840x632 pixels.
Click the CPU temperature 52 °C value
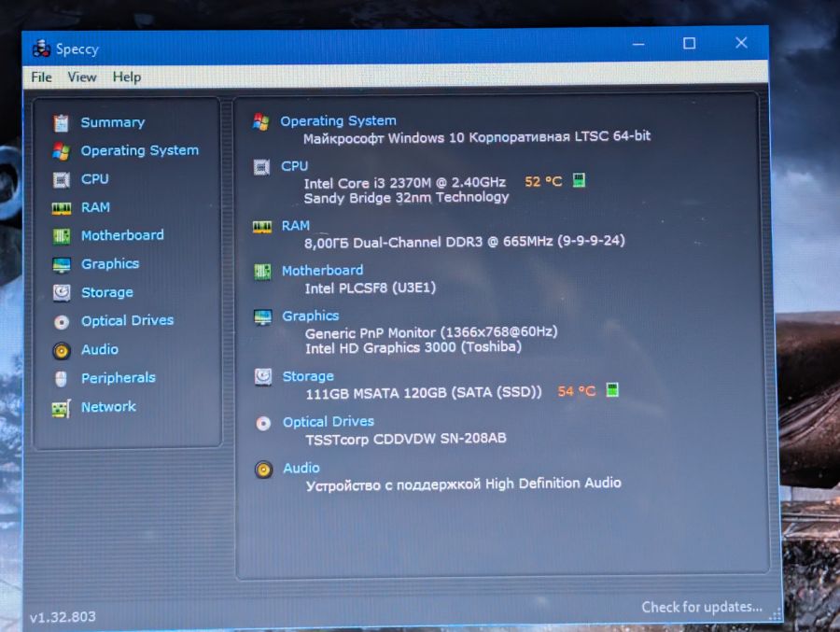[543, 181]
